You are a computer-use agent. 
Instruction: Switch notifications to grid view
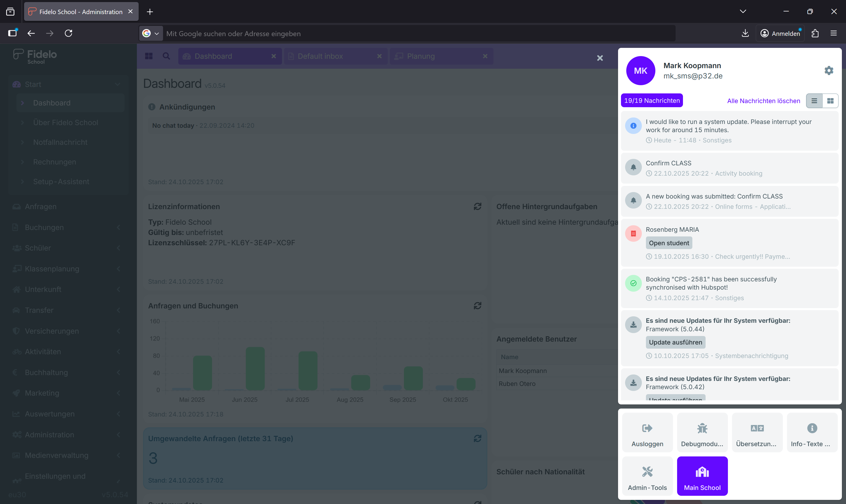click(830, 101)
